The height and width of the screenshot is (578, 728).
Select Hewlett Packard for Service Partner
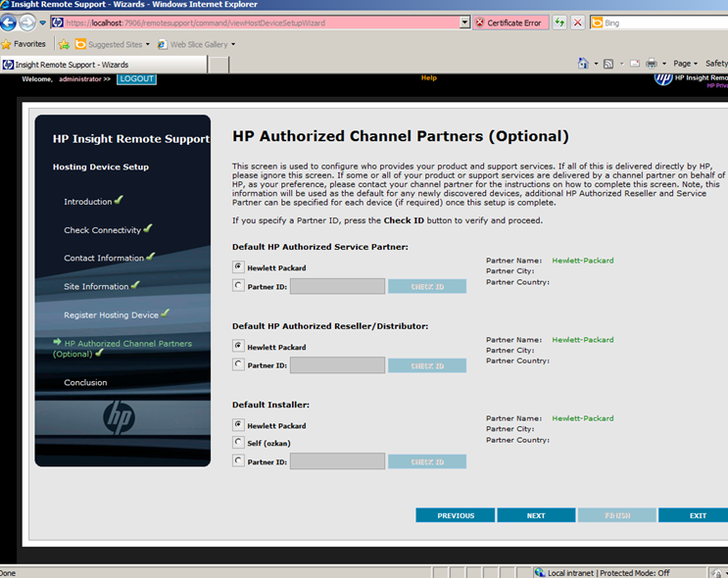pyautogui.click(x=238, y=266)
